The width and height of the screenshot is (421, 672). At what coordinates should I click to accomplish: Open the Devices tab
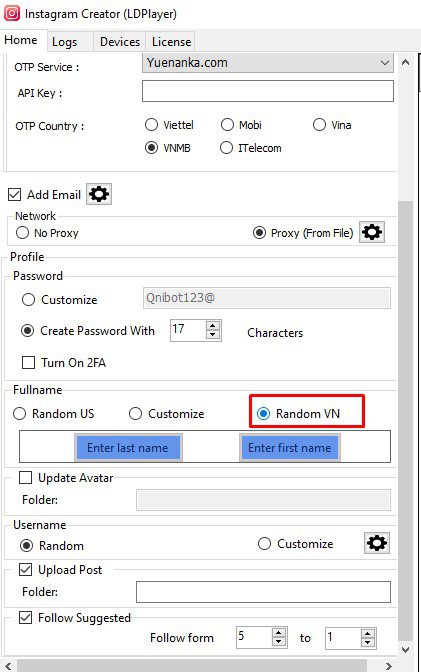pos(120,42)
